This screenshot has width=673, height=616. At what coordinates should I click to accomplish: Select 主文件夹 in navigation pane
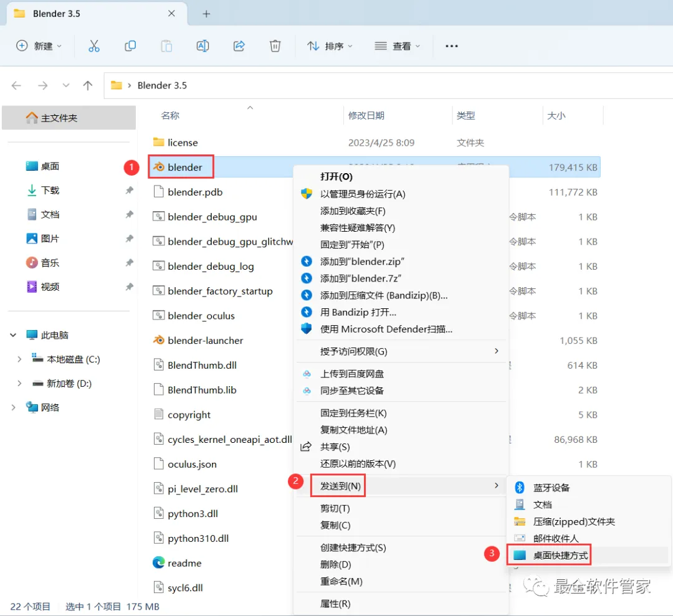(69, 118)
